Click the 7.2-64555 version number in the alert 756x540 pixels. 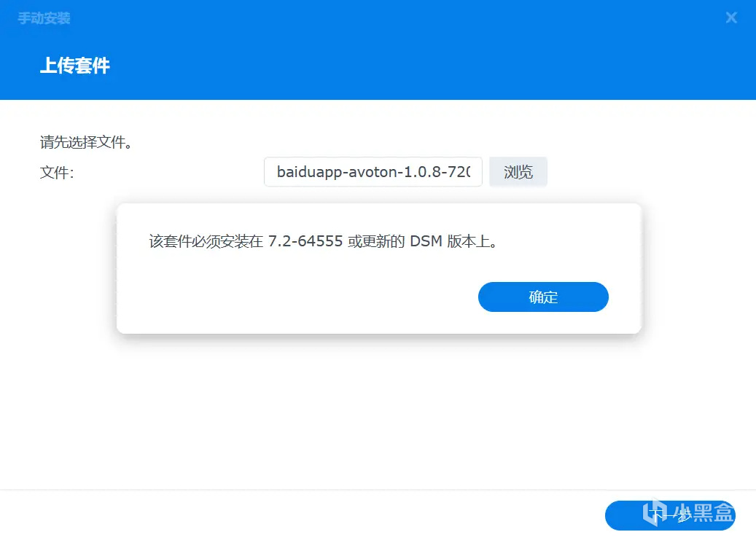(305, 241)
